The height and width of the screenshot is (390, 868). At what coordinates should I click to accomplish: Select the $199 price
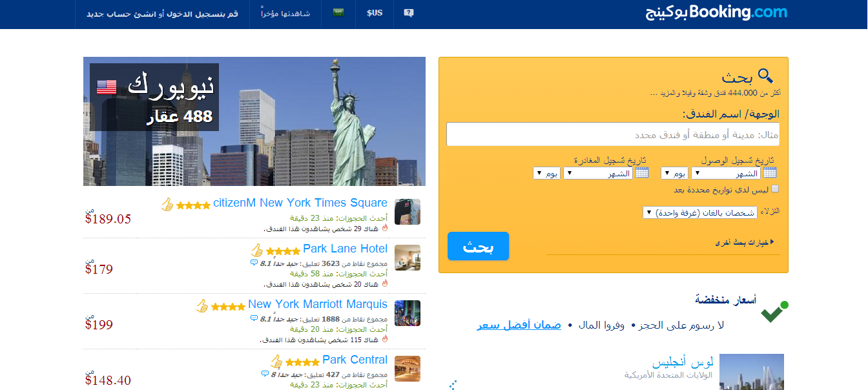pyautogui.click(x=99, y=324)
